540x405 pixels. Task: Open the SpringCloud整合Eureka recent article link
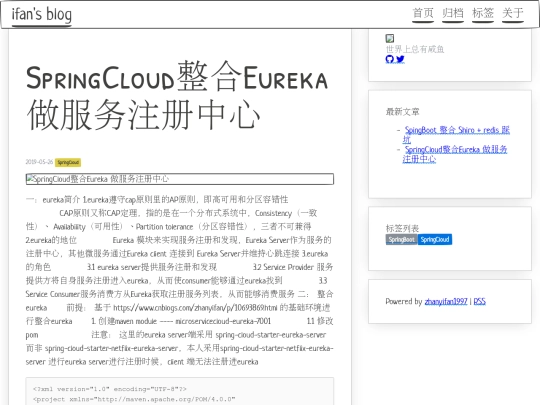(x=455, y=154)
